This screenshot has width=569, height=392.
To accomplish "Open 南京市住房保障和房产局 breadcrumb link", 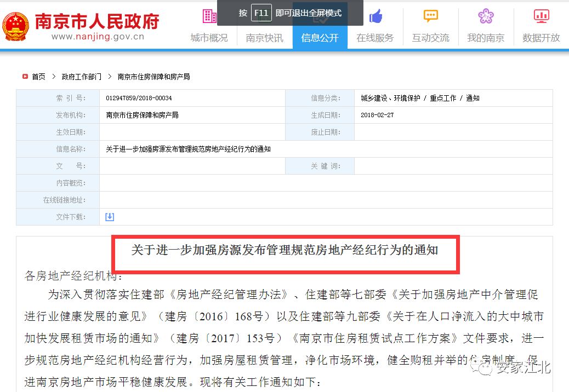I will (x=153, y=77).
